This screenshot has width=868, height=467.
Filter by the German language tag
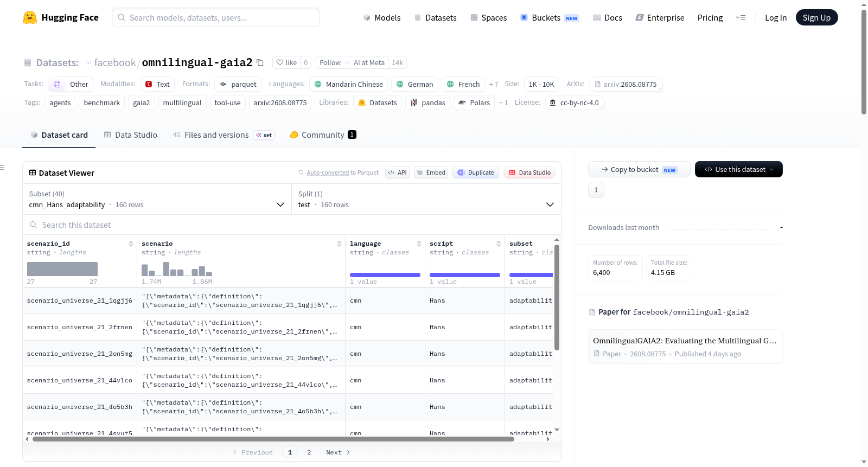point(414,84)
